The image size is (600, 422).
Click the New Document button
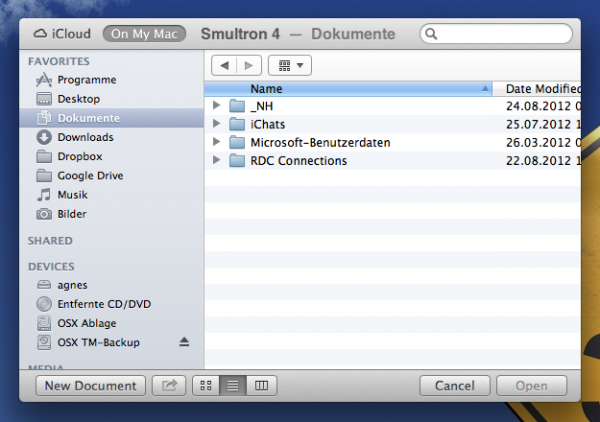[91, 386]
